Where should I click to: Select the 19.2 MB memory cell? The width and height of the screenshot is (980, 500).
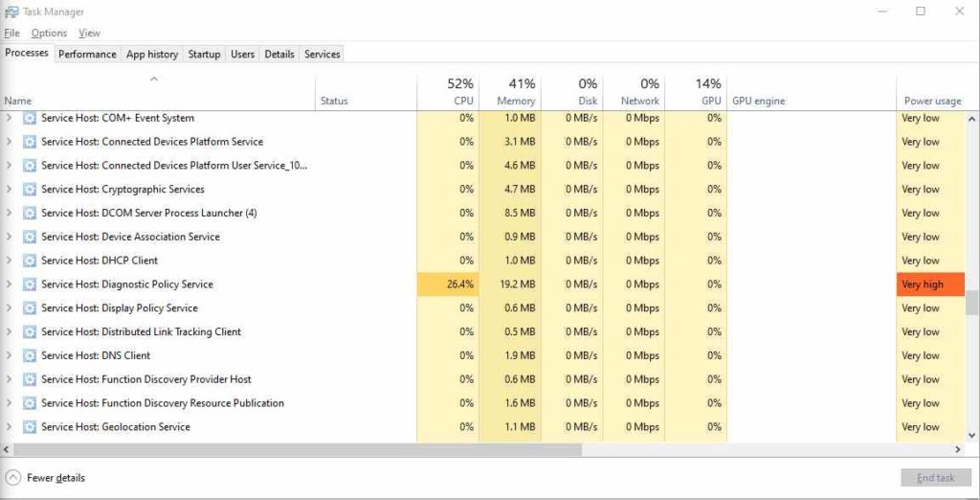(510, 284)
